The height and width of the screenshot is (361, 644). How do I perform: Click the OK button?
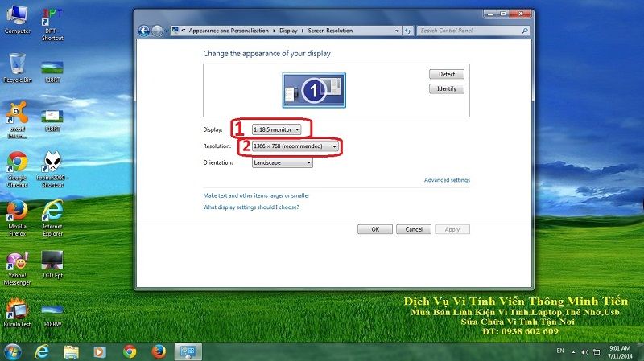375,229
